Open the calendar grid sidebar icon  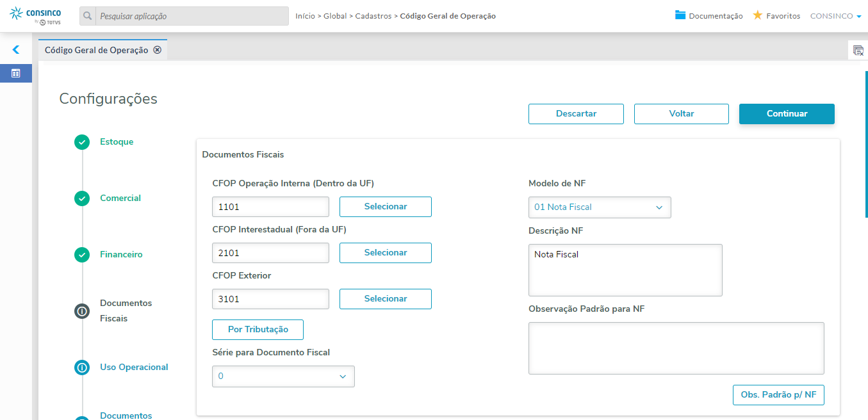16,73
